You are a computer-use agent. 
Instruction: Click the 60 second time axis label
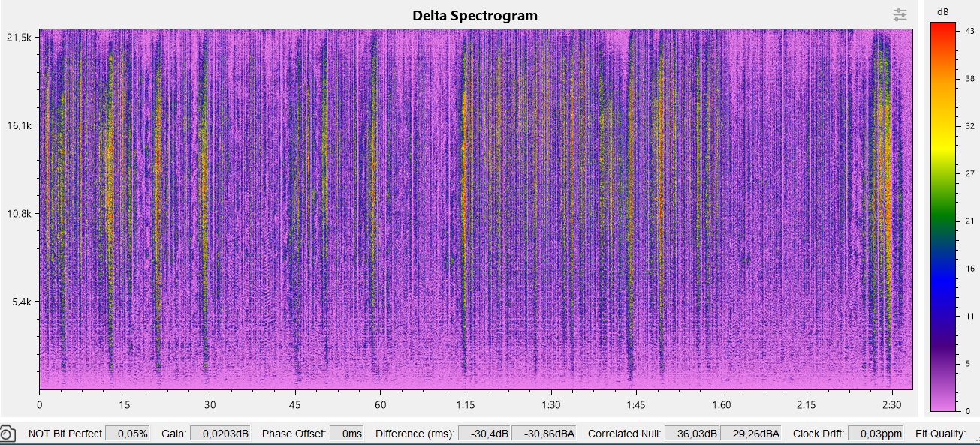(x=380, y=404)
